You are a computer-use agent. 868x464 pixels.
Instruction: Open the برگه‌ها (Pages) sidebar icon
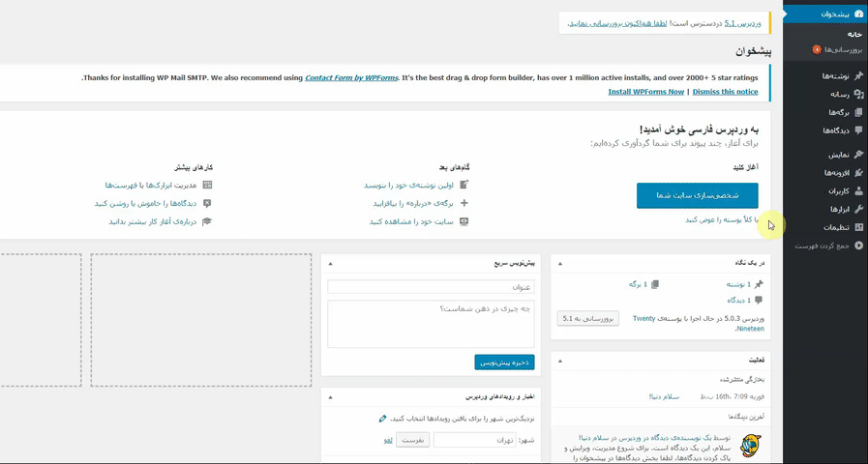(x=858, y=112)
